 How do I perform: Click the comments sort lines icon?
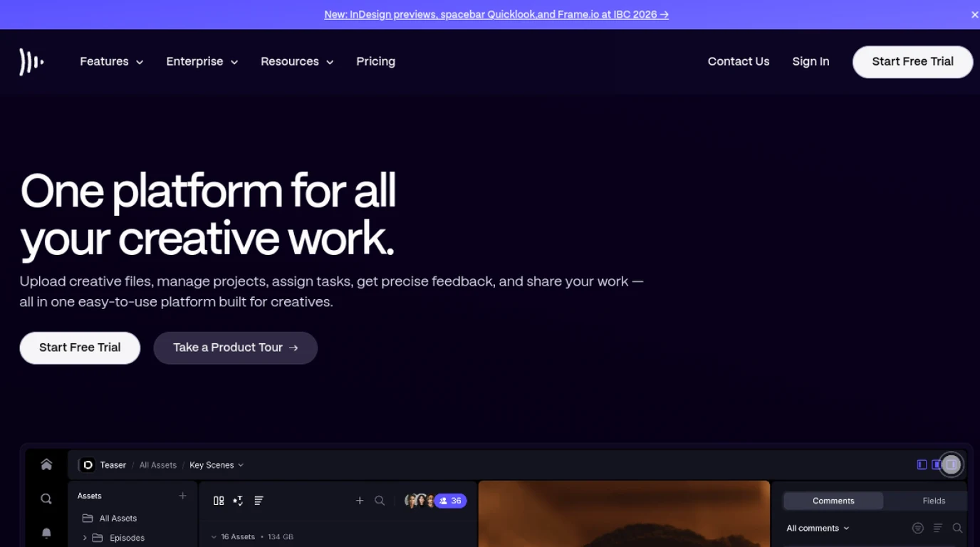click(x=938, y=528)
